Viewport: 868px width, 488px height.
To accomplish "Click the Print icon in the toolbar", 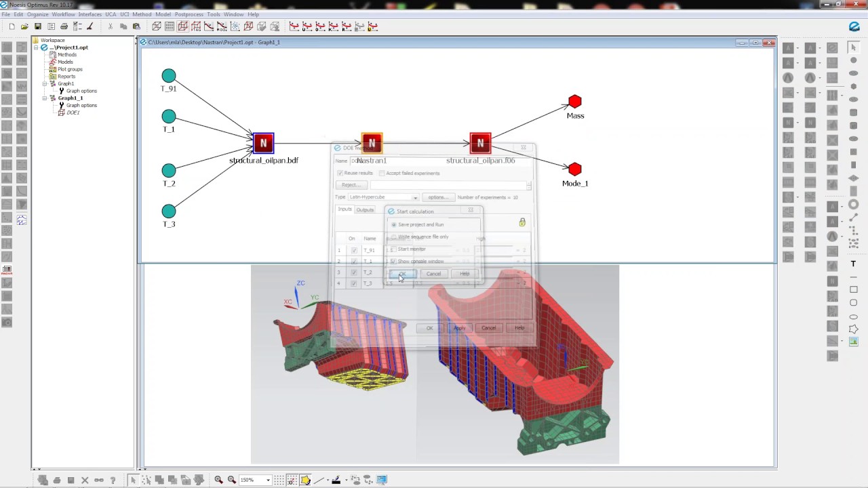I will click(64, 26).
